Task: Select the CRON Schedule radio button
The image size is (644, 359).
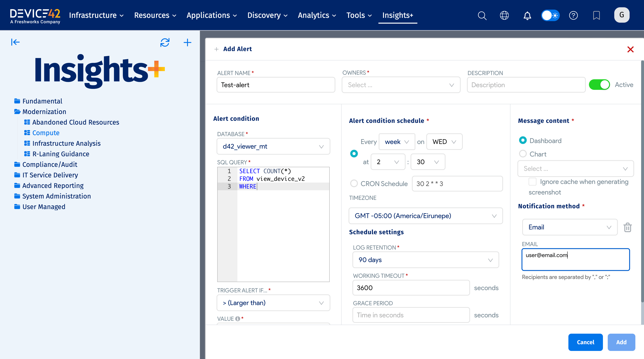Action: (x=354, y=183)
